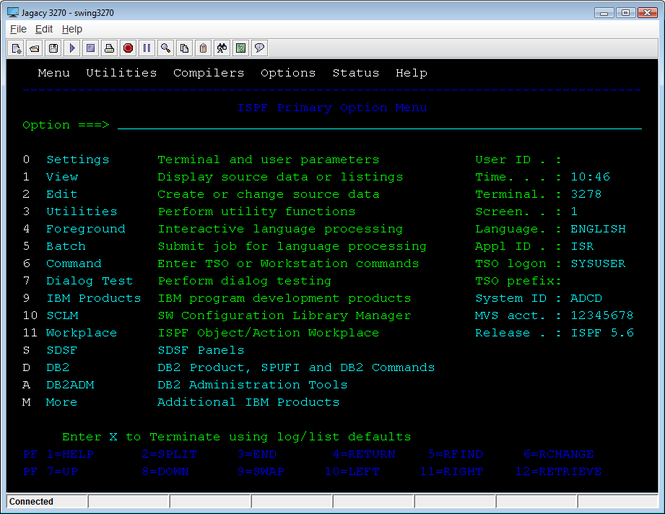Image resolution: width=665 pixels, height=514 pixels.
Task: Click the paste clipboard toolbar icon
Action: point(203,48)
